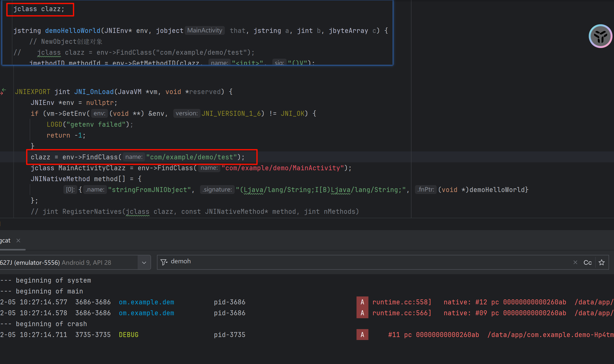Image resolution: width=614 pixels, height=364 pixels.
Task: Click red A badge on DEBUG row
Action: tap(362, 335)
